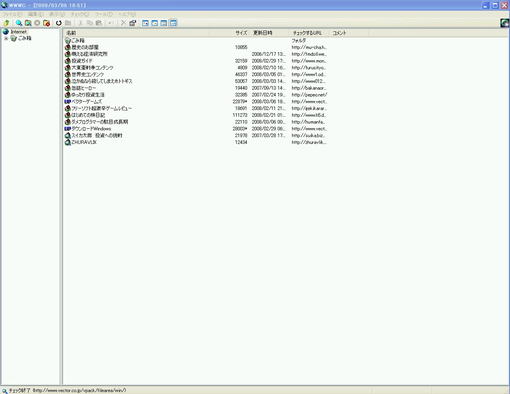Sort by the サイズ column header
Image resolution: width=510 pixels, height=394 pixels.
tap(230, 33)
